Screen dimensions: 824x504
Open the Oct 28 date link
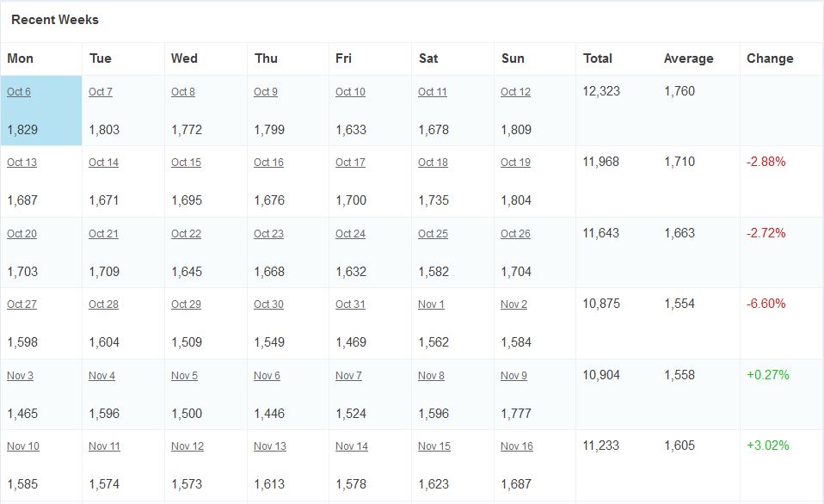(103, 304)
